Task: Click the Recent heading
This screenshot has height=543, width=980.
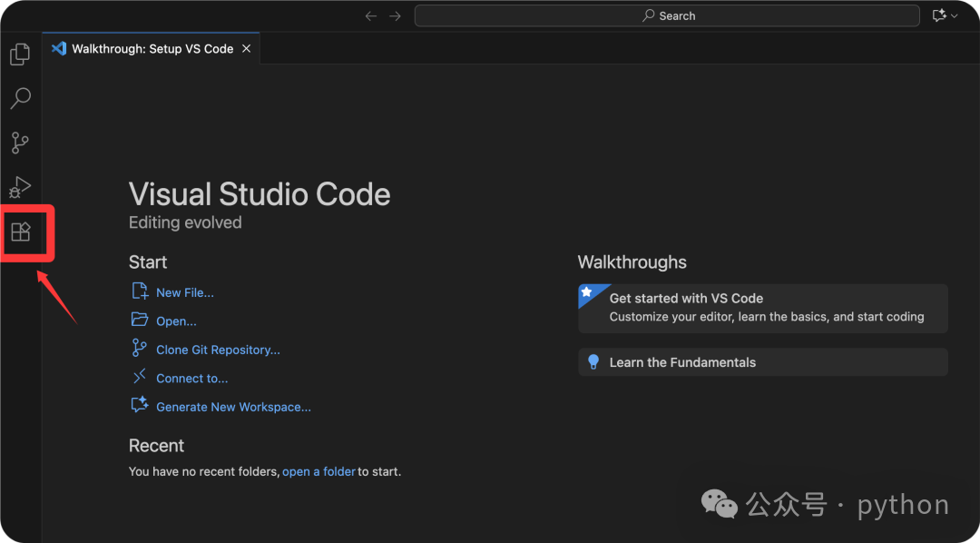Action: coord(156,446)
